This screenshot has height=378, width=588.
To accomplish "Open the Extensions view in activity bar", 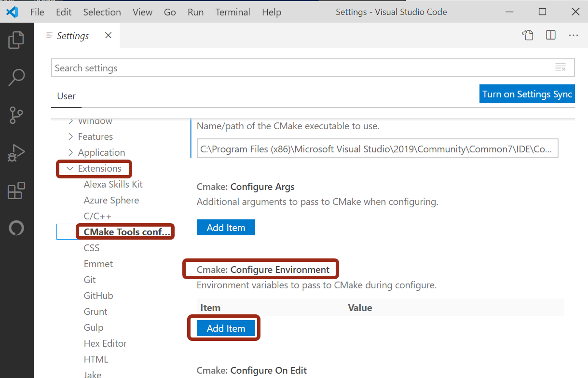I will [x=16, y=191].
